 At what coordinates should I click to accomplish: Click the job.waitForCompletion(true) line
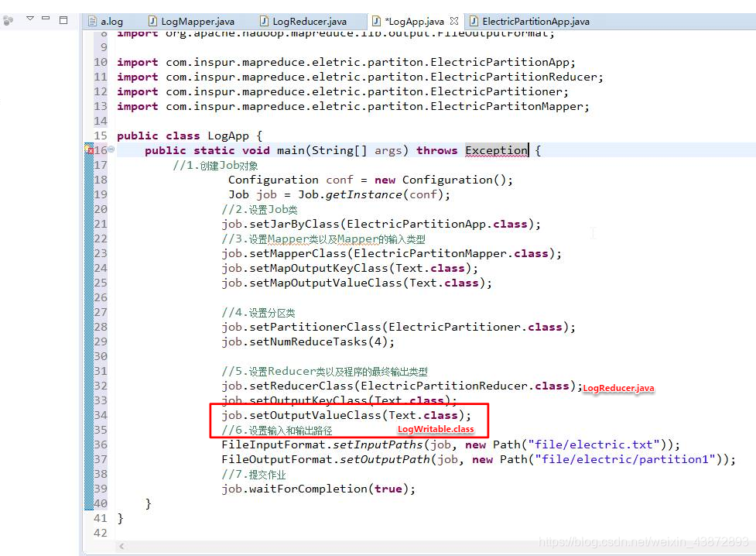point(319,489)
